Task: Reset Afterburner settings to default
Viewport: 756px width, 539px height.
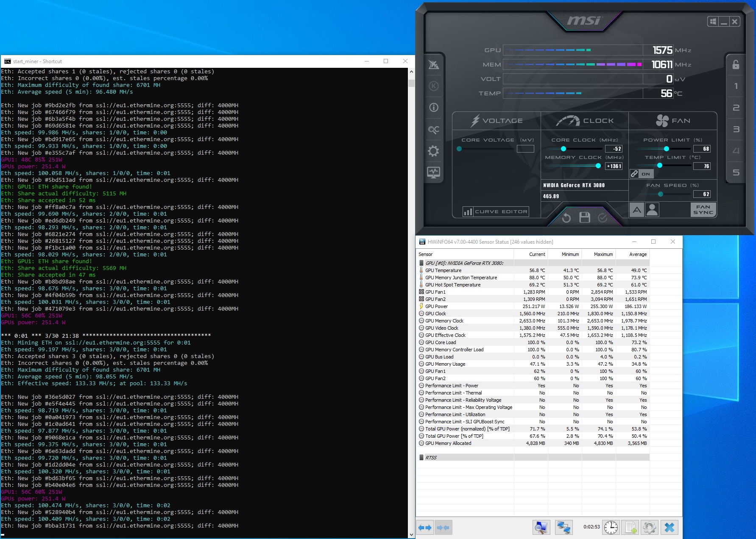Action: (566, 218)
